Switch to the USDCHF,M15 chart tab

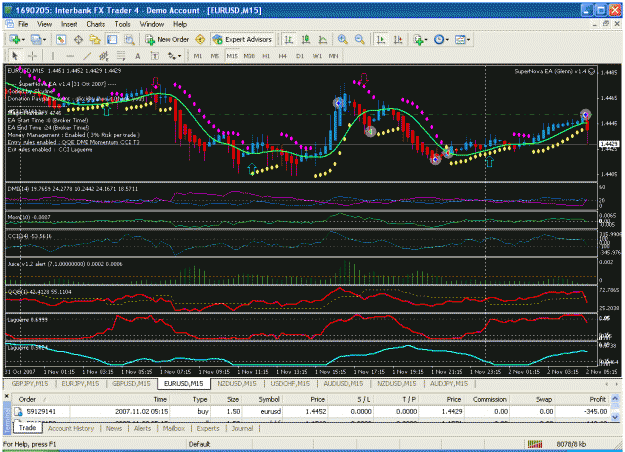[x=290, y=383]
